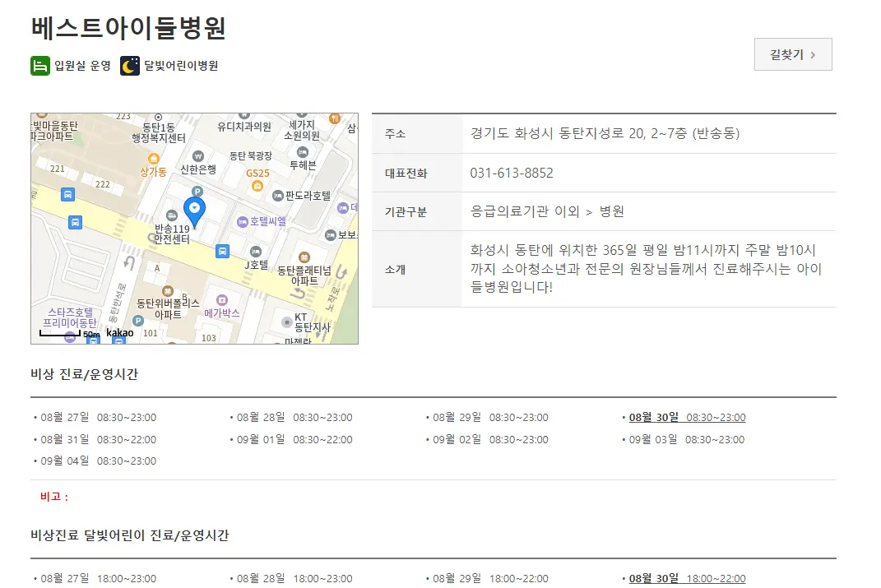
Task: Click the 투헤븐 lodging icon on the map
Action: coord(302,152)
